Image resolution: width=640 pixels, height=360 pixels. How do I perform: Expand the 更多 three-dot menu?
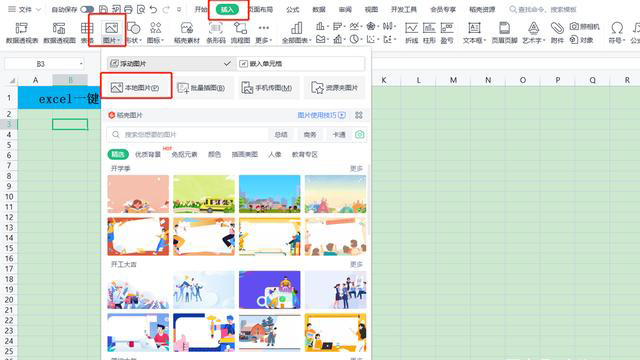264,33
